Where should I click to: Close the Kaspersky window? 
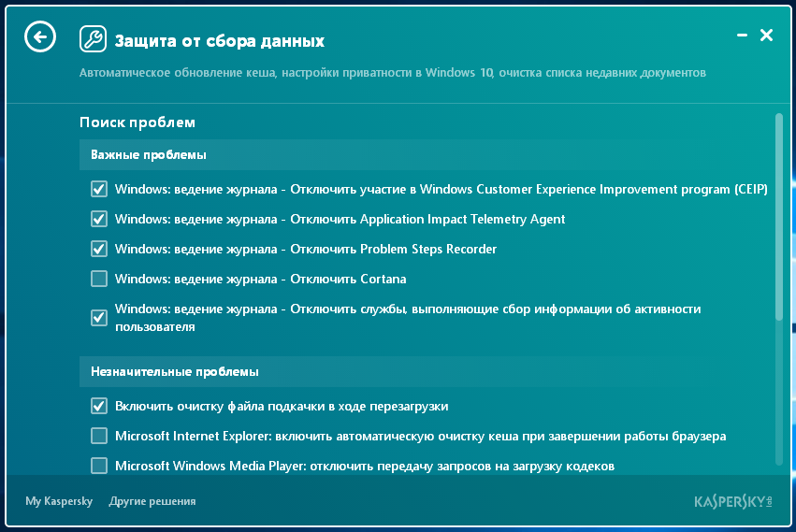tap(766, 35)
